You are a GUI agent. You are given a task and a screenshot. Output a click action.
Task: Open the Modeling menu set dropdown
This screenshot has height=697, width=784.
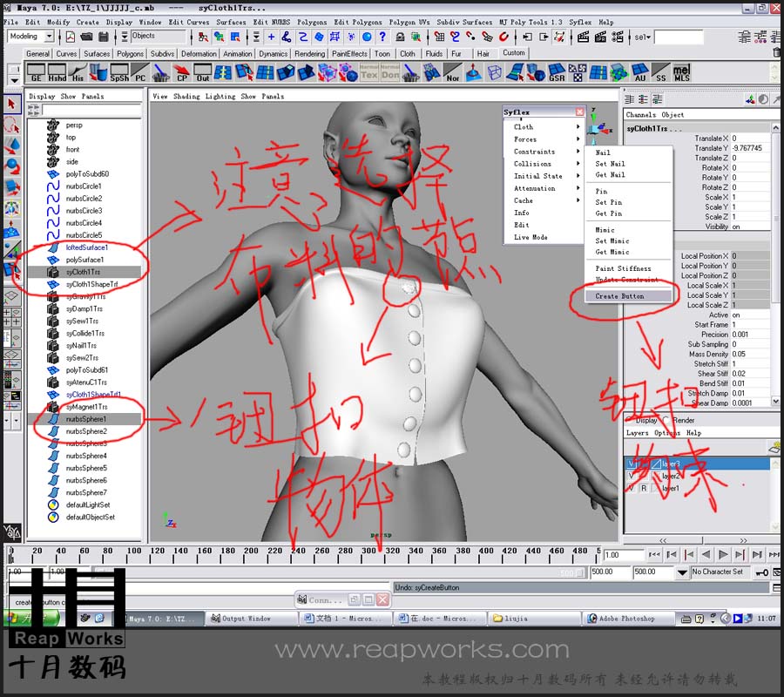click(x=49, y=36)
